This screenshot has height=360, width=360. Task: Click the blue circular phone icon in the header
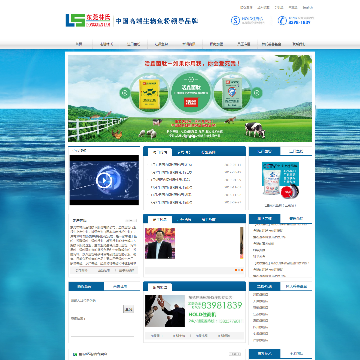click(282, 21)
